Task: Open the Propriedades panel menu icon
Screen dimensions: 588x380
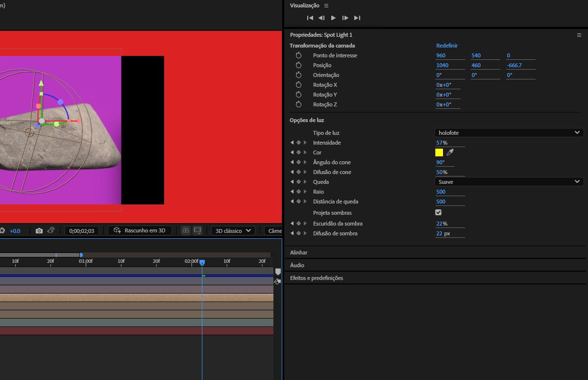Action: pos(579,35)
